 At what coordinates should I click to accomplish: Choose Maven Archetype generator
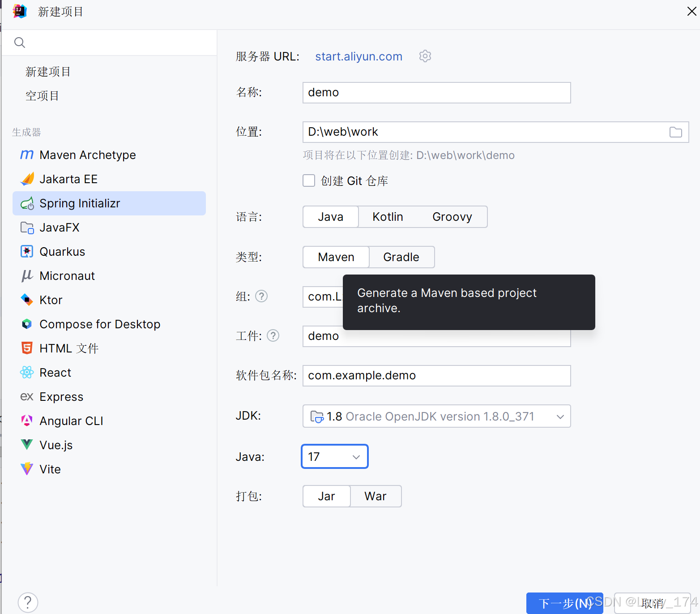point(109,155)
